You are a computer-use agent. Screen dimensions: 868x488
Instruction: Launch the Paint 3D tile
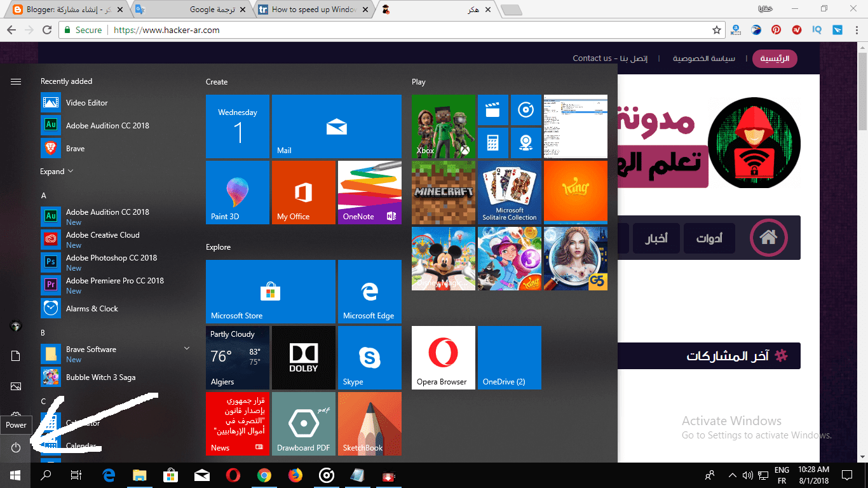(238, 193)
